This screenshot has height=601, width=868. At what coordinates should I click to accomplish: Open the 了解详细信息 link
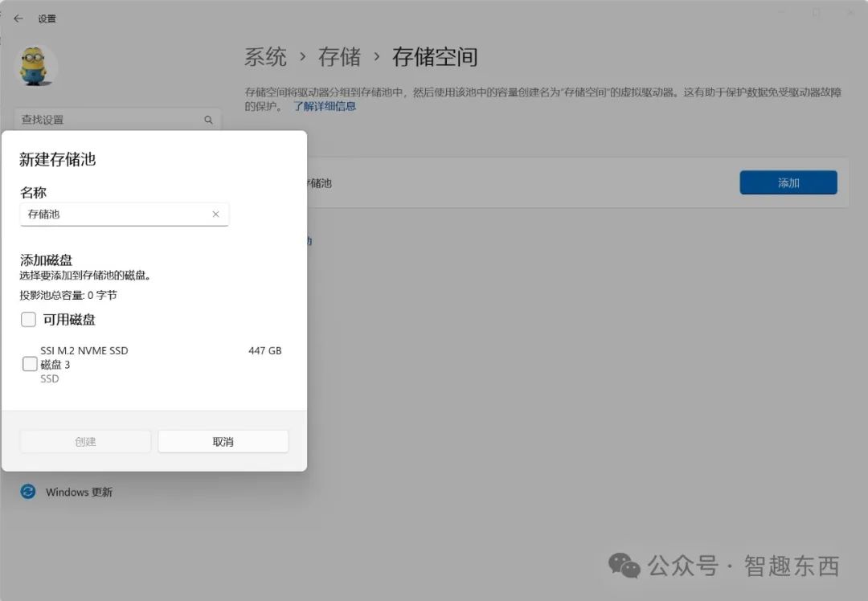(324, 106)
